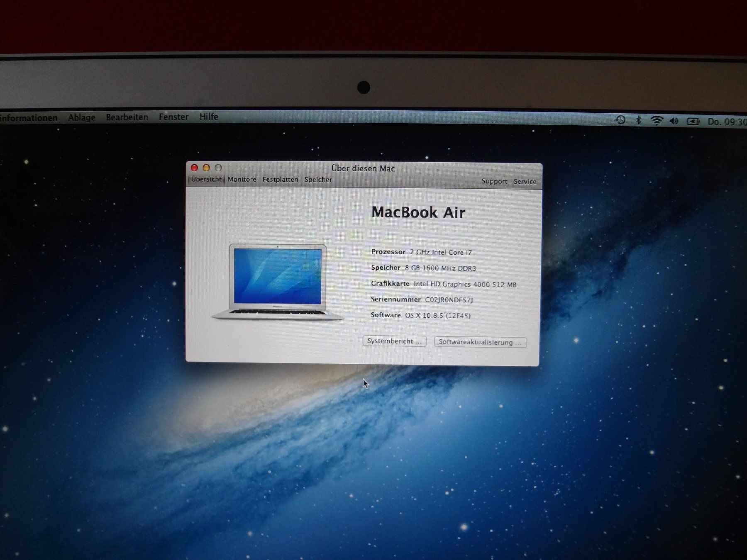The width and height of the screenshot is (747, 560).
Task: Click the MacBook Air heading
Action: [418, 212]
